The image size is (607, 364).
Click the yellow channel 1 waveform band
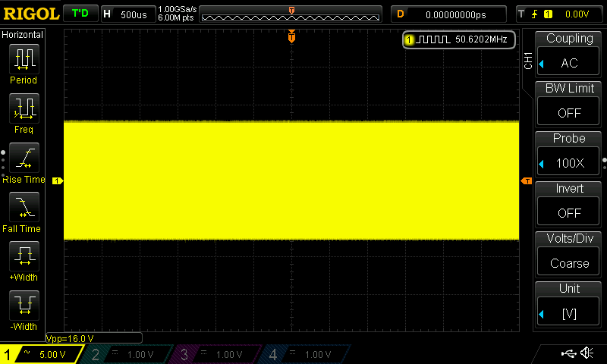tap(291, 180)
